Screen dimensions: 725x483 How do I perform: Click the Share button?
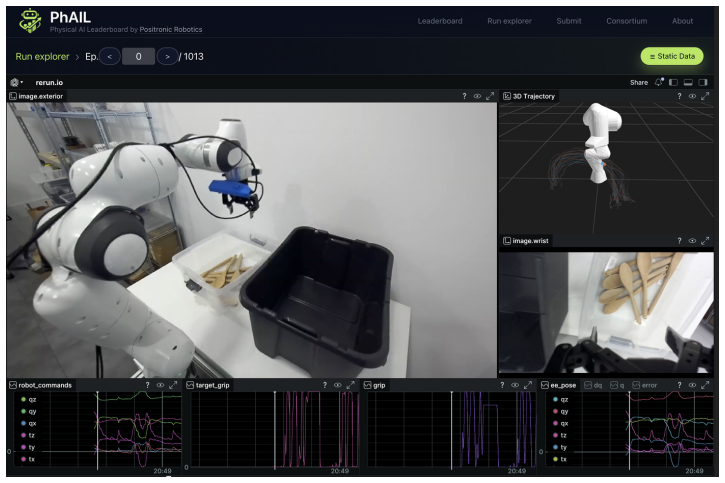[x=639, y=82]
